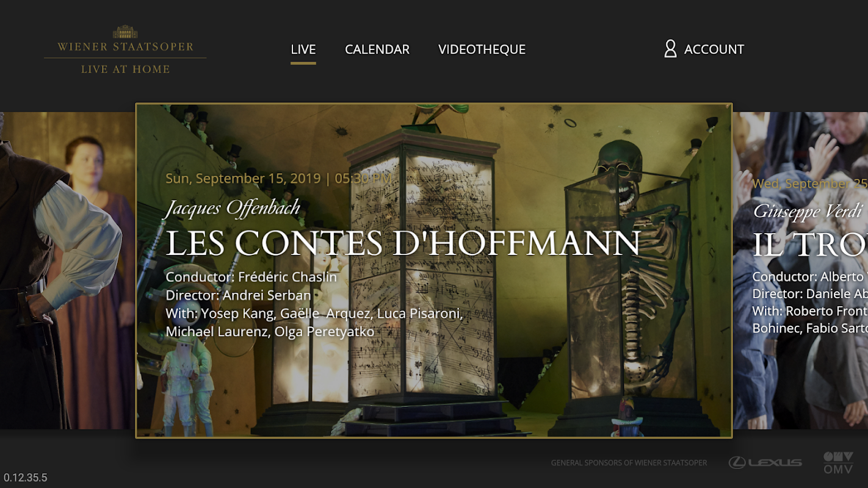
Task: Switch to the LIVE tab
Action: pyautogui.click(x=303, y=49)
